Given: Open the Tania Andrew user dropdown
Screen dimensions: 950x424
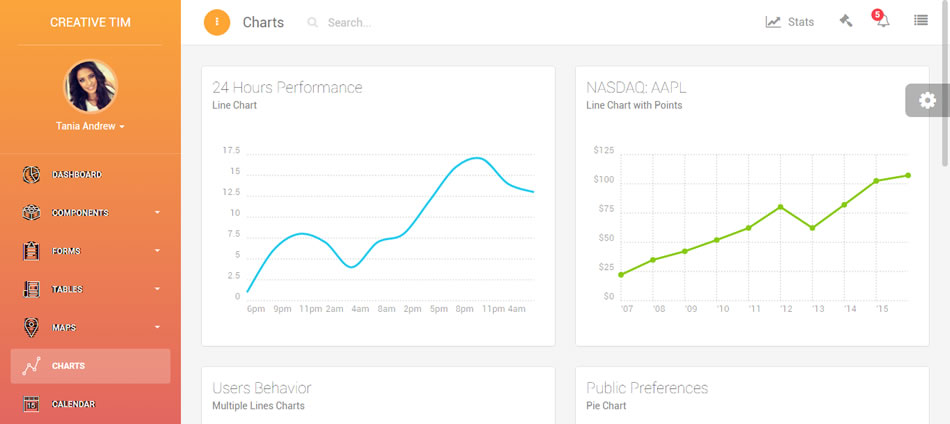Looking at the screenshot, I should (x=90, y=127).
